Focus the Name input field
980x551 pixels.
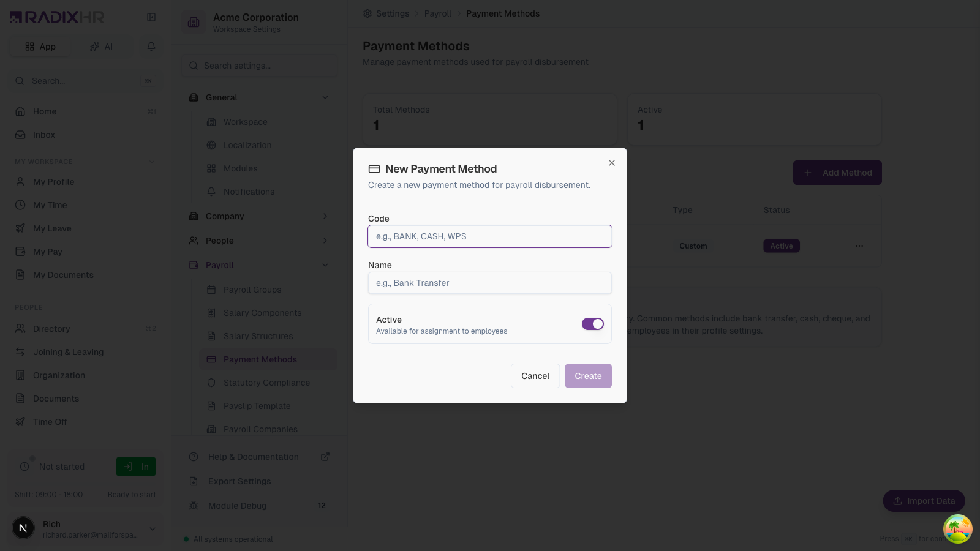point(490,283)
